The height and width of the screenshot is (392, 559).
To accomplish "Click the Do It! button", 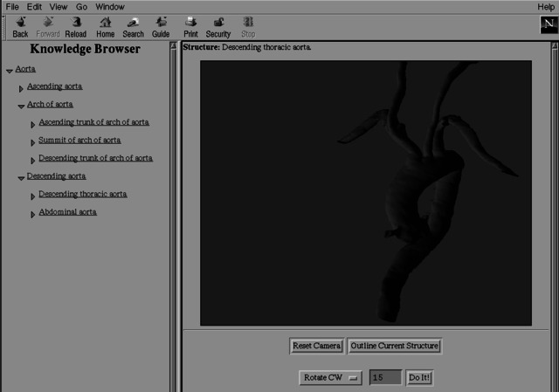I will coord(420,377).
